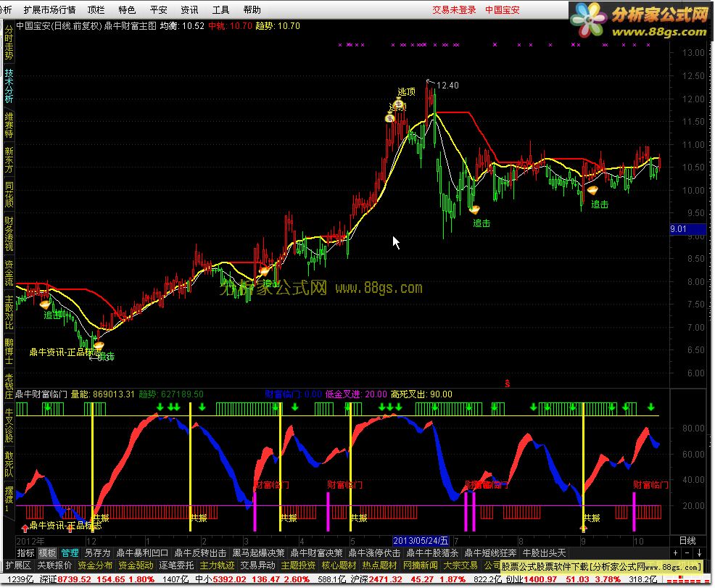Click 另存为 template button

pyautogui.click(x=97, y=553)
